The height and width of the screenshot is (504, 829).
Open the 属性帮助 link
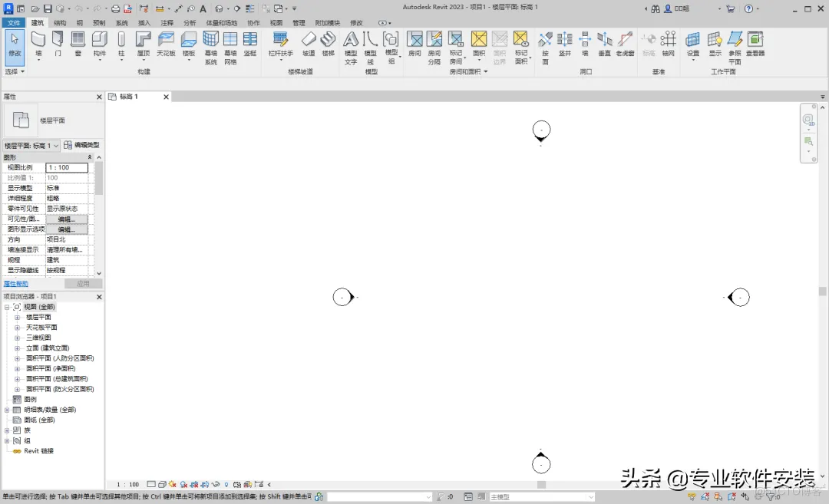(15, 284)
